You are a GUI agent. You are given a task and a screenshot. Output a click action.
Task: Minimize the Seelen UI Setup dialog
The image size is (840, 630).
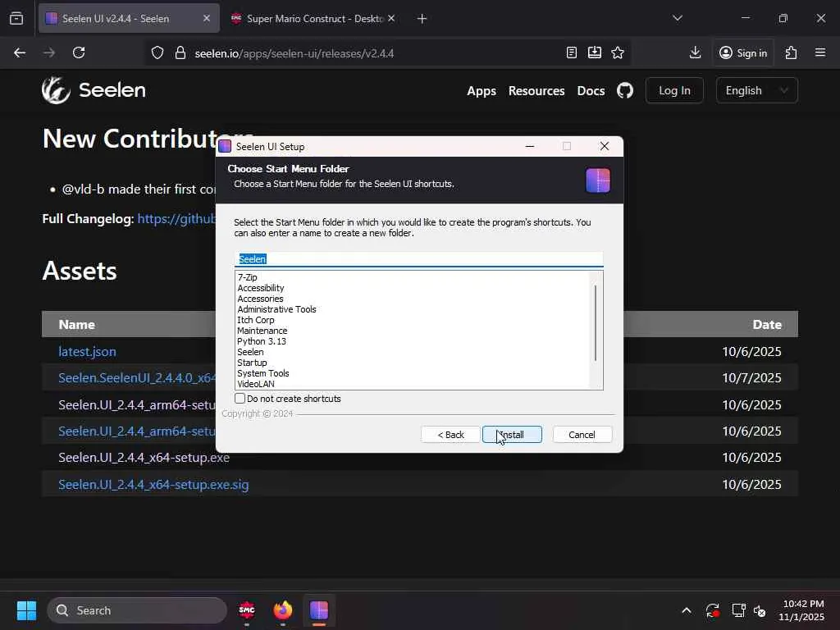[x=530, y=146]
